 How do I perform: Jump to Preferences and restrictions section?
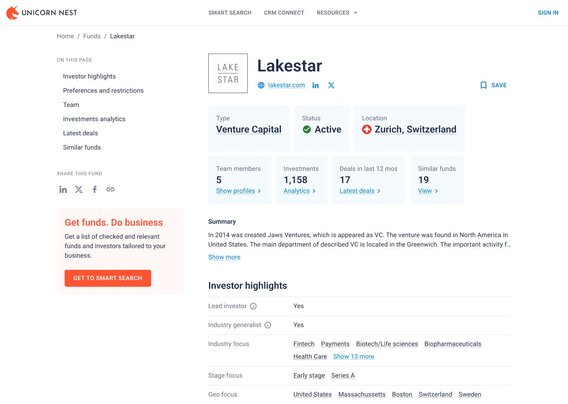[x=103, y=91]
